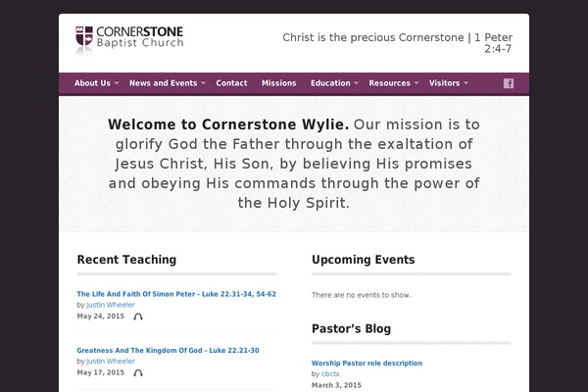Click the Upcoming Events heading
Screen dimensions: 588x392
tap(363, 260)
